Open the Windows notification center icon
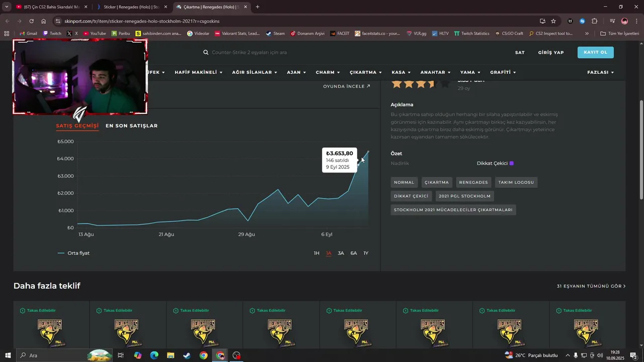This screenshot has height=362, width=644. (x=633, y=355)
